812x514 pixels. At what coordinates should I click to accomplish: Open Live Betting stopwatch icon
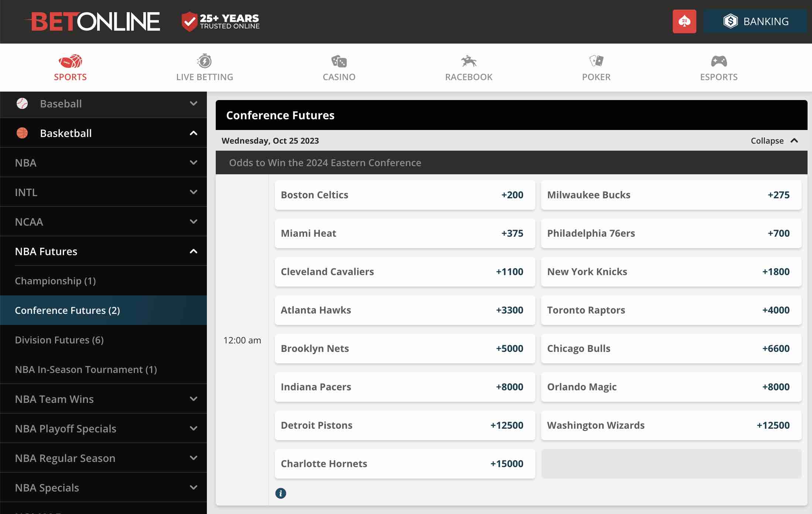pos(204,61)
